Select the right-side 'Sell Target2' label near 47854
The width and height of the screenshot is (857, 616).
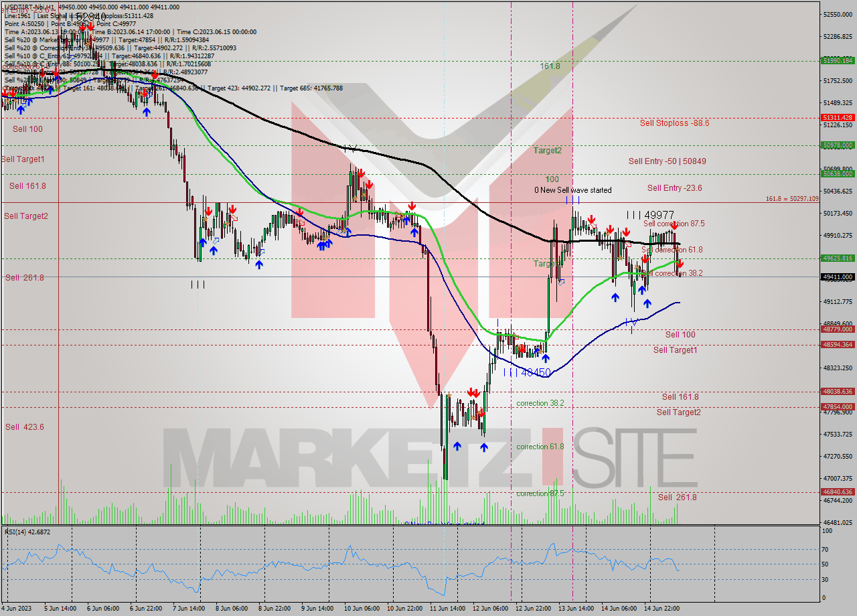pos(678,412)
